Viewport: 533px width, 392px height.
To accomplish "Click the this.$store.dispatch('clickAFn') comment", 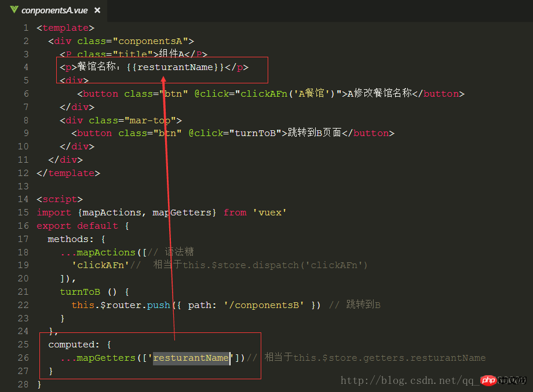I will [x=275, y=265].
